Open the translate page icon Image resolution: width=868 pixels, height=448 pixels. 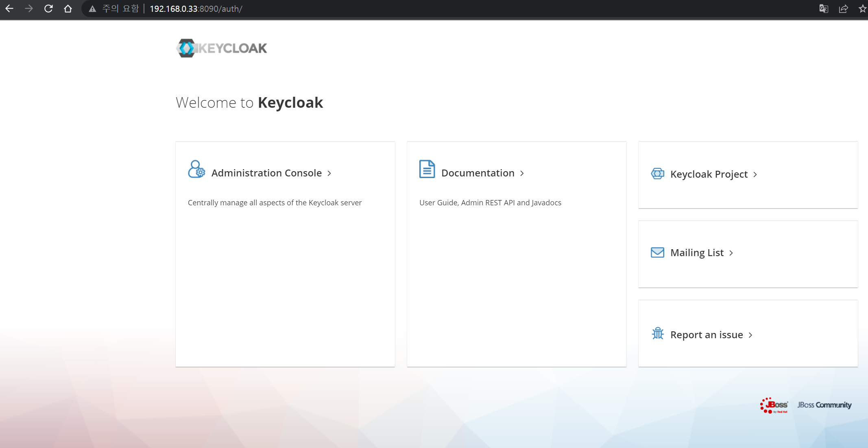tap(824, 9)
